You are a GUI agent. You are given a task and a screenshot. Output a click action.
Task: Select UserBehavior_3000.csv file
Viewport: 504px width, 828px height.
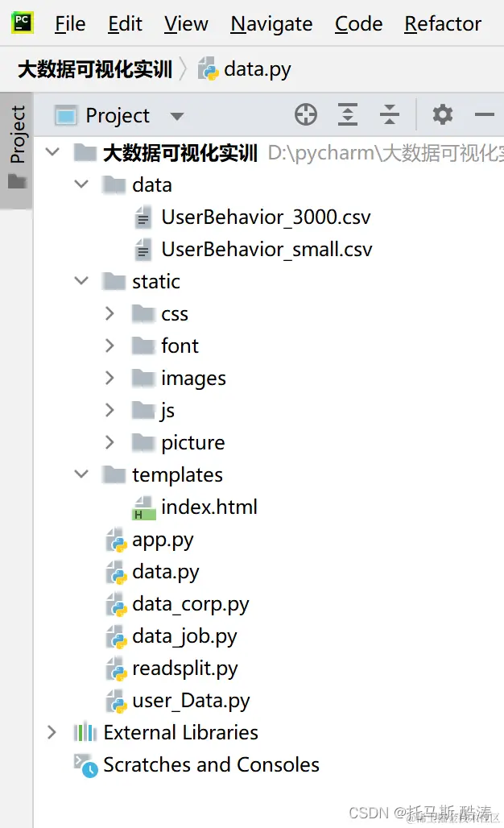pyautogui.click(x=266, y=217)
